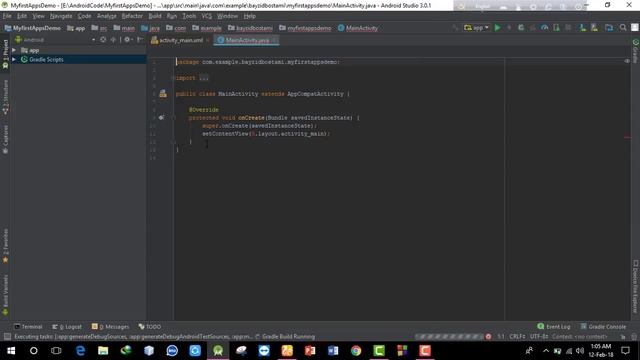The height and width of the screenshot is (360, 640).
Task: Open the Navigate menu
Action: pos(61,16)
